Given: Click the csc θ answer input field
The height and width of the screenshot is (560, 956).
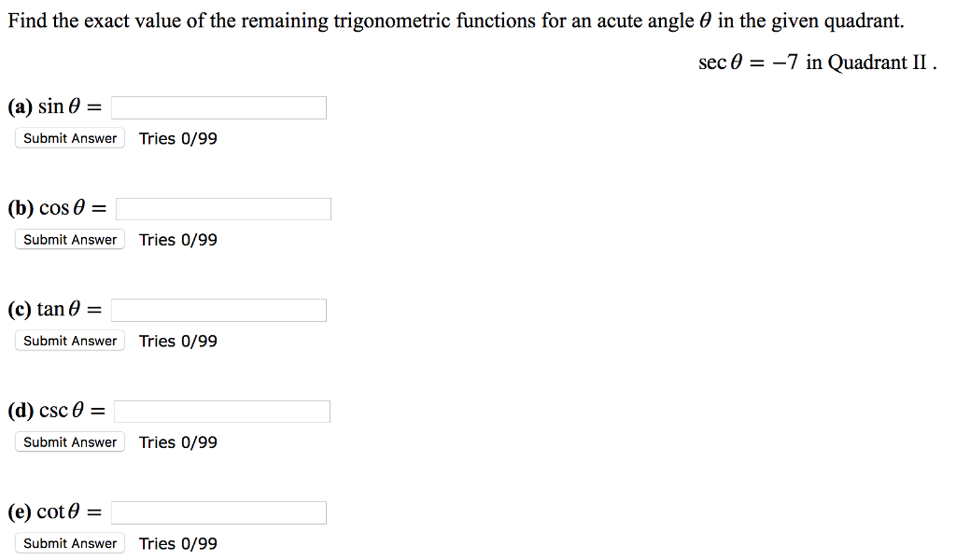Looking at the screenshot, I should click(222, 411).
